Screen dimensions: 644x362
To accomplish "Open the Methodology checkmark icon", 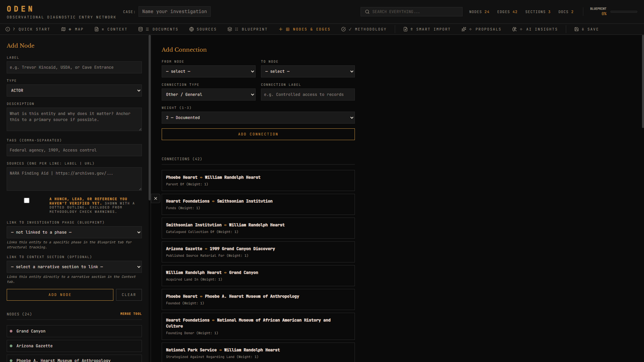I will (344, 29).
